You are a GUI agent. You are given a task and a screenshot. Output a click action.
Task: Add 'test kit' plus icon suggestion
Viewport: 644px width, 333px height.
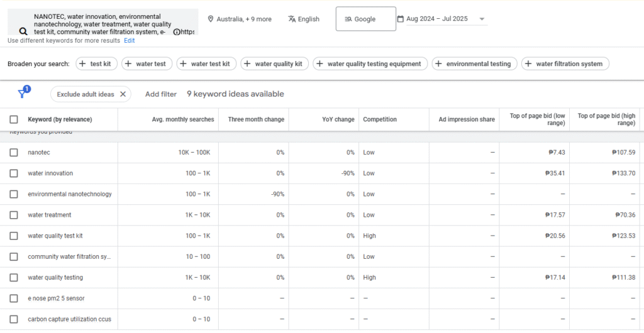pyautogui.click(x=82, y=63)
